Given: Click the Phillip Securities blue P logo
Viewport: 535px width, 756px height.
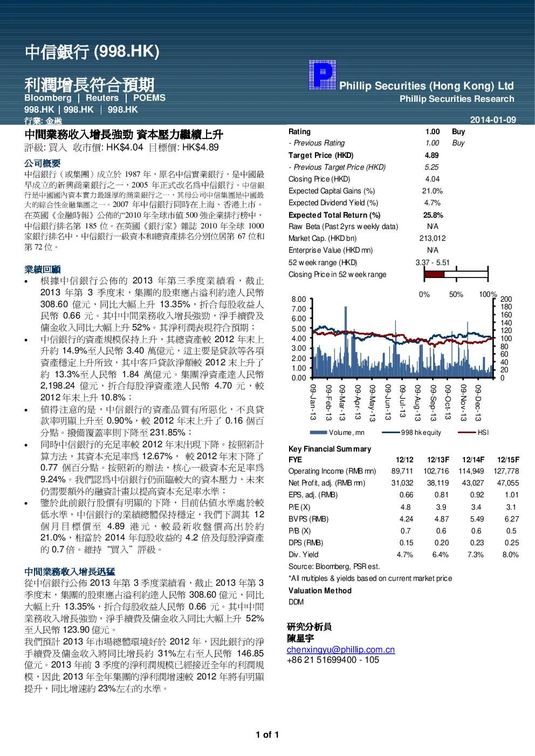Looking at the screenshot, I should pos(323,75).
